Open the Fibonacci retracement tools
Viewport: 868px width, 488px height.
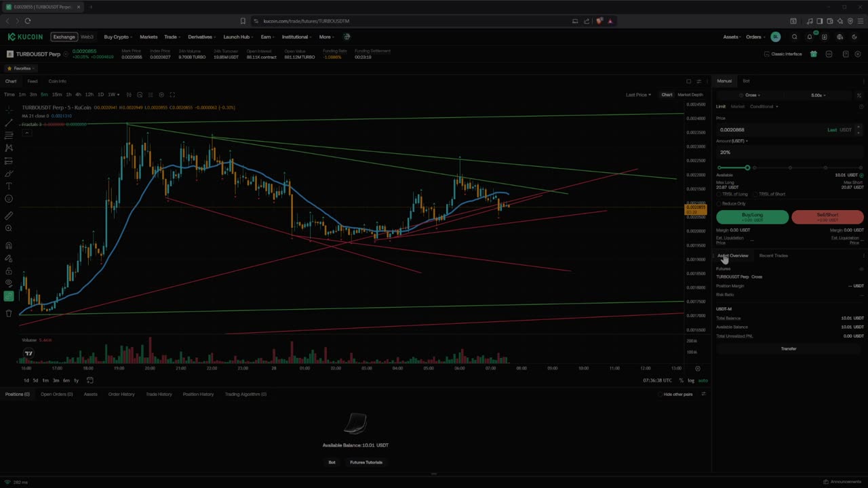pyautogui.click(x=9, y=136)
